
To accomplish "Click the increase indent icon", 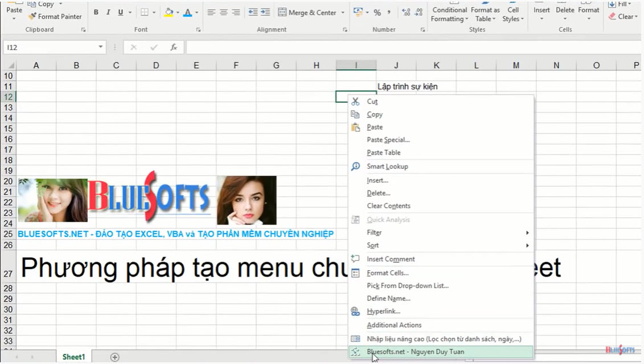I will tap(265, 13).
